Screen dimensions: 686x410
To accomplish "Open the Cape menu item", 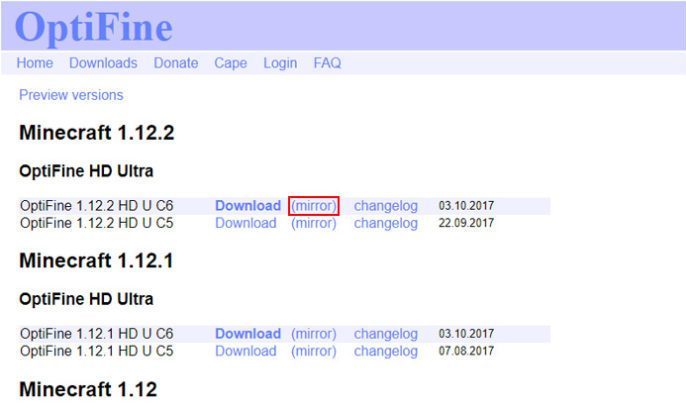I will tap(231, 63).
